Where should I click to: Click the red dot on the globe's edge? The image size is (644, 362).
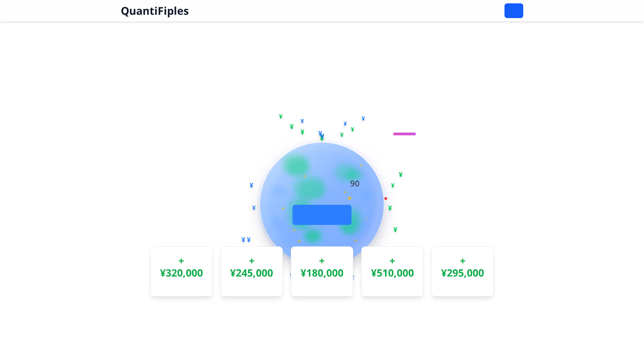point(385,198)
